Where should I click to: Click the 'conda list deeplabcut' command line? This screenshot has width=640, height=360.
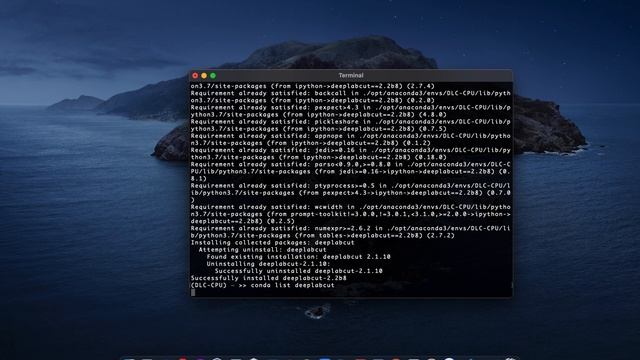(x=292, y=285)
